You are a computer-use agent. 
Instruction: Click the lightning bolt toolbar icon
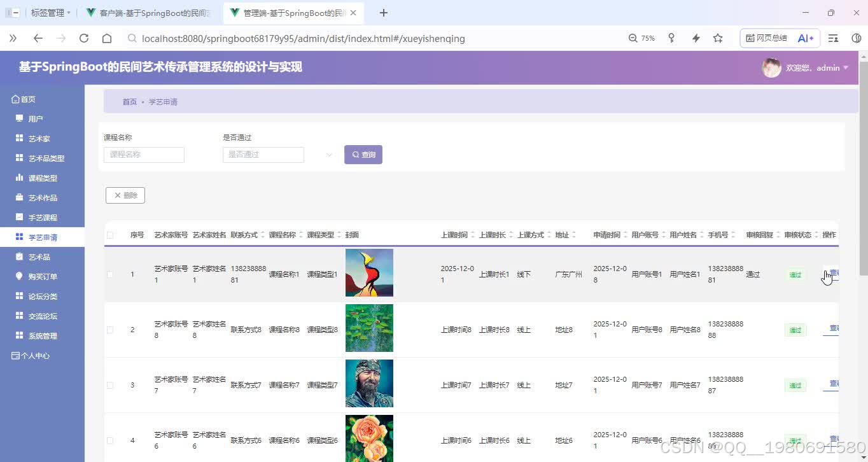696,38
